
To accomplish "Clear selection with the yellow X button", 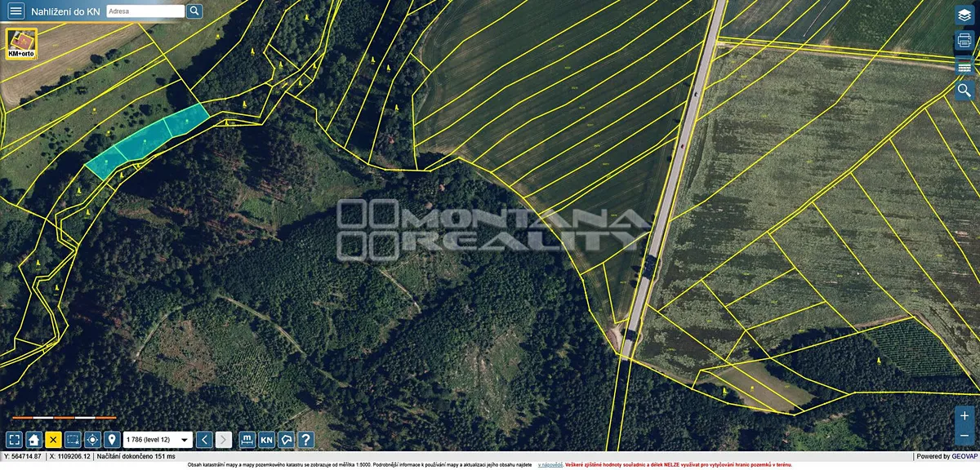I will [54, 440].
